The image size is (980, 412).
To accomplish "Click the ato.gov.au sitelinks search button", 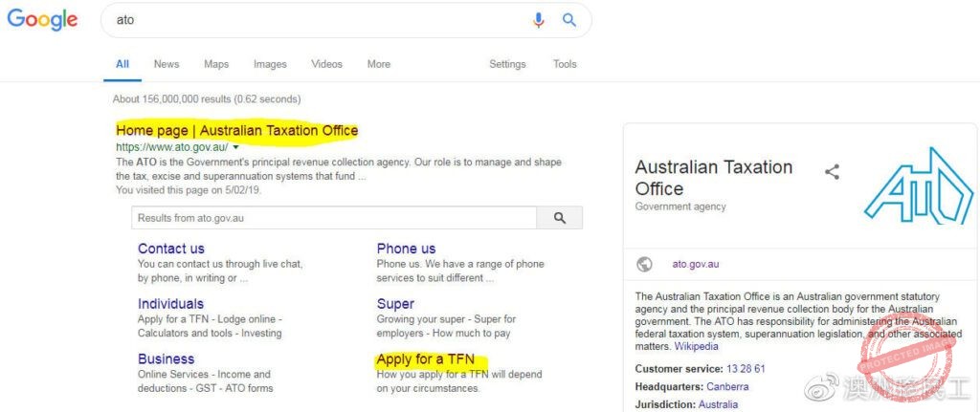I will (560, 218).
